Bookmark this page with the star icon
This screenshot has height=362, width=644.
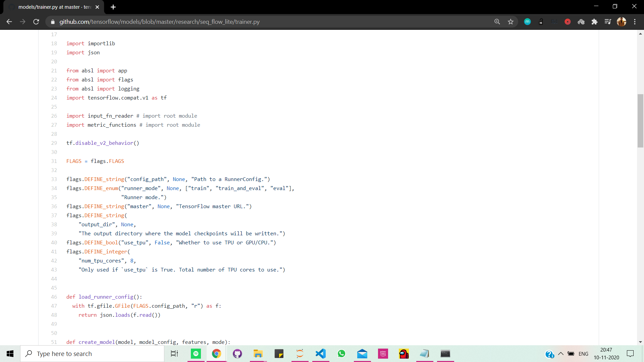511,22
